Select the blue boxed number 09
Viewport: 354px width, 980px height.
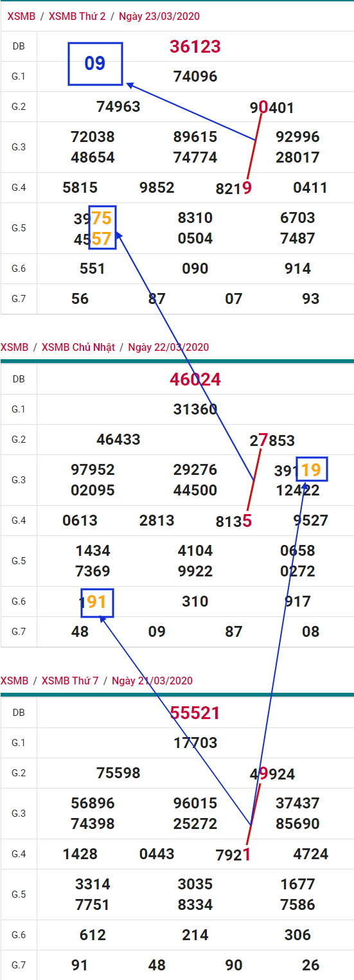(95, 64)
